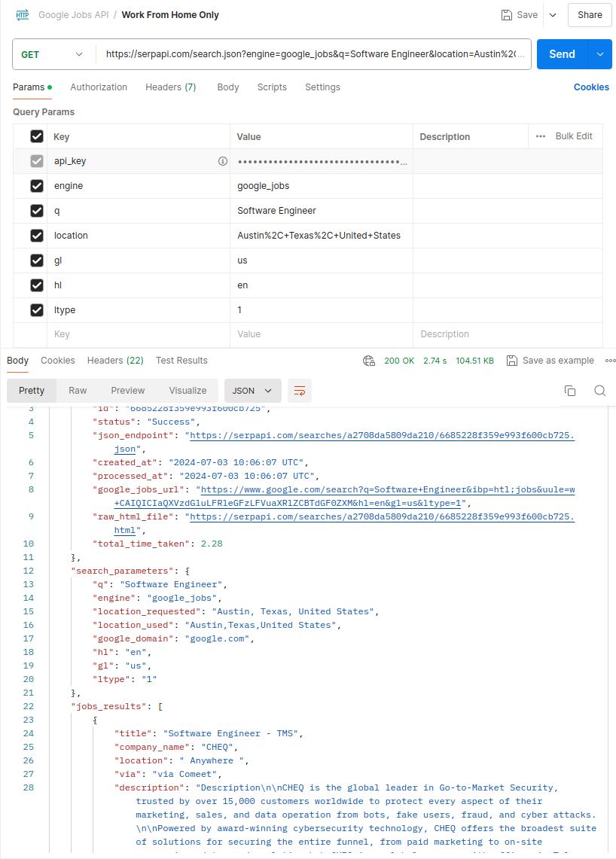Toggle the select-all params checkbox
This screenshot has height=859, width=616.
click(x=37, y=136)
